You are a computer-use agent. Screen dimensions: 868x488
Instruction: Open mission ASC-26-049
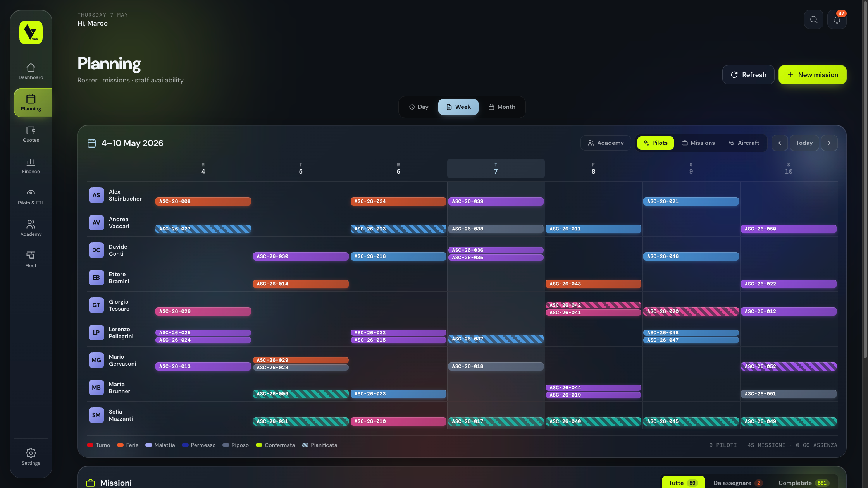pos(789,421)
